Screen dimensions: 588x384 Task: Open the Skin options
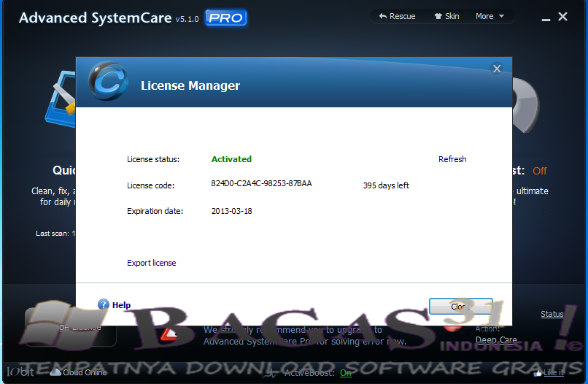[x=446, y=16]
